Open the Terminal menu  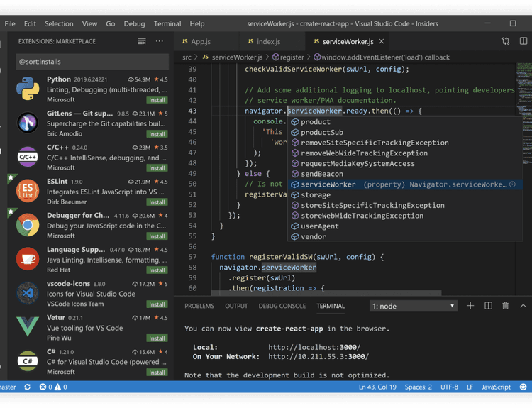pyautogui.click(x=167, y=23)
